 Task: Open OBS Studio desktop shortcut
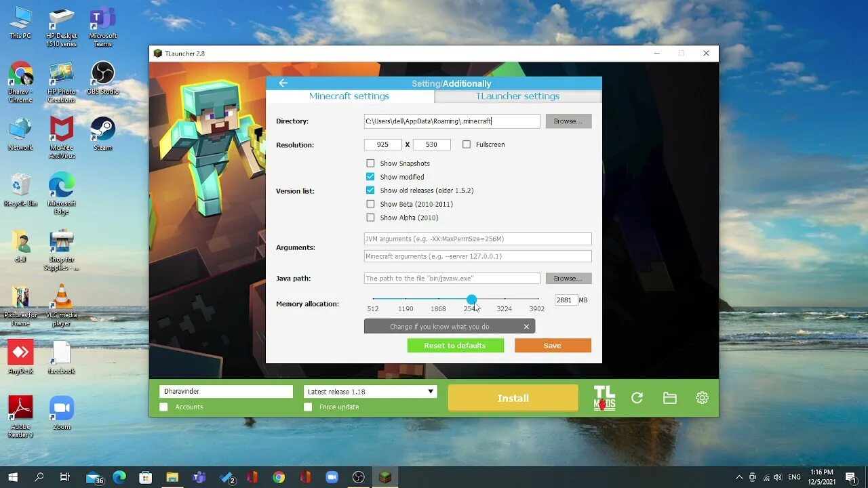point(103,78)
